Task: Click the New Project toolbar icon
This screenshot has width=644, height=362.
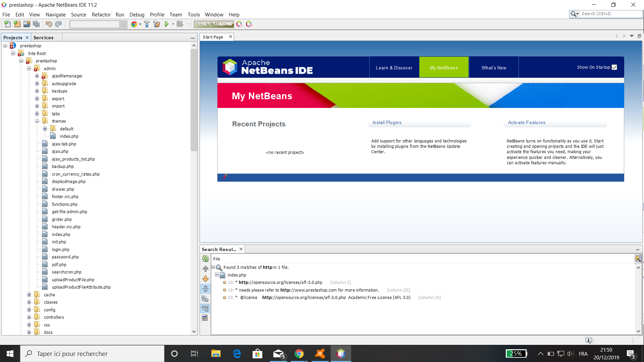Action: point(17,24)
